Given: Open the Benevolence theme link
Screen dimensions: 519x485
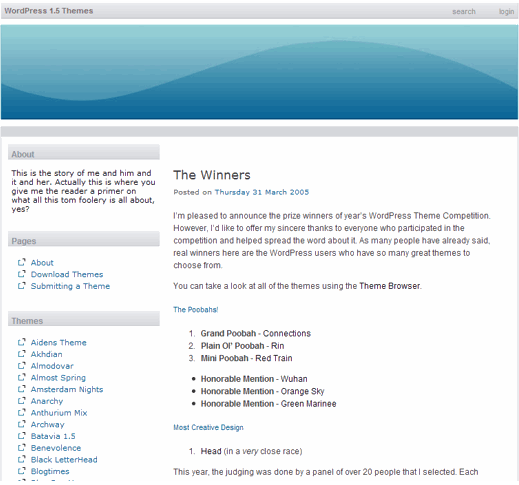Looking at the screenshot, I should pyautogui.click(x=56, y=448).
